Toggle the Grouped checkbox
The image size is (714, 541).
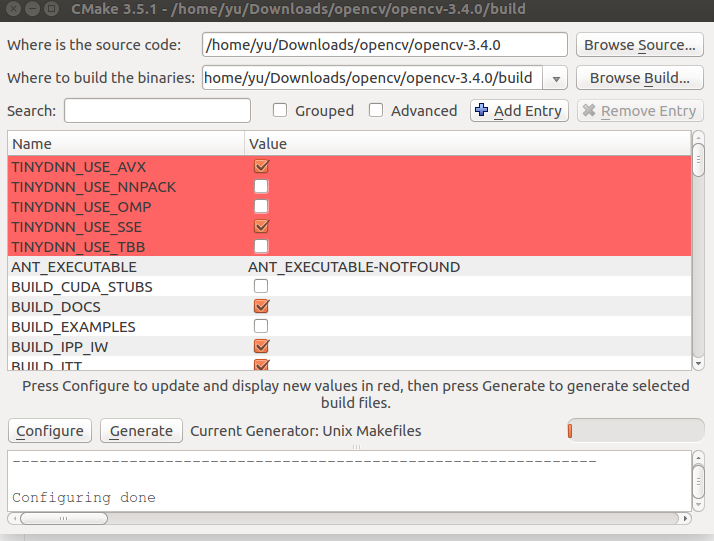coord(280,110)
